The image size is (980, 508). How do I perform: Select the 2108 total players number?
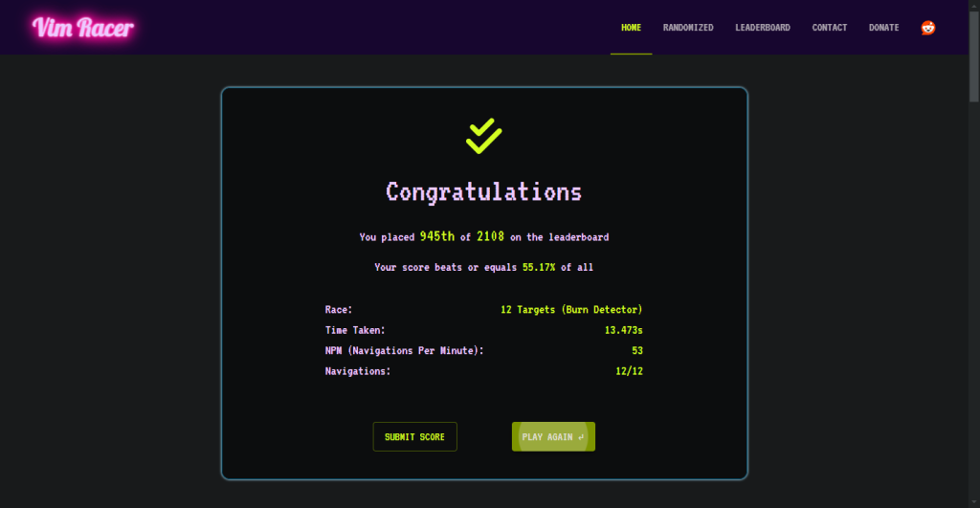click(490, 236)
